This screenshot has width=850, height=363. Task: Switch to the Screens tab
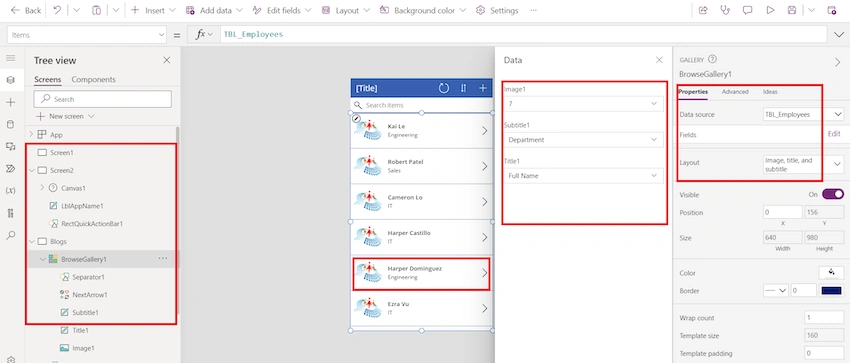48,80
